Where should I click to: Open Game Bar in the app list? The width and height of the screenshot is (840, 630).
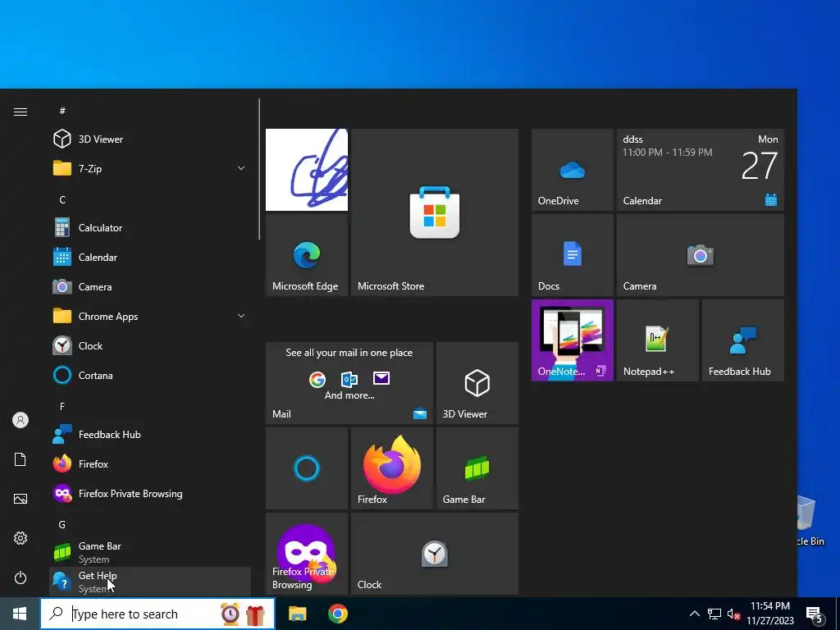pos(150,552)
